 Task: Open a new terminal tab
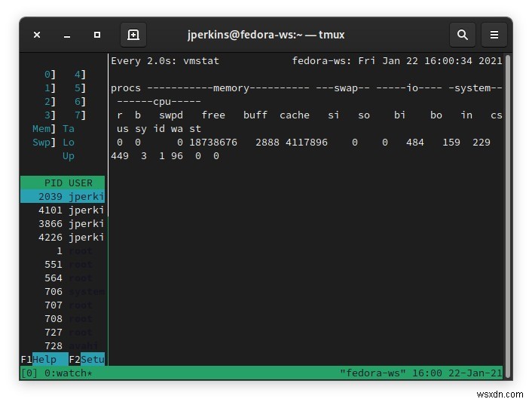133,35
